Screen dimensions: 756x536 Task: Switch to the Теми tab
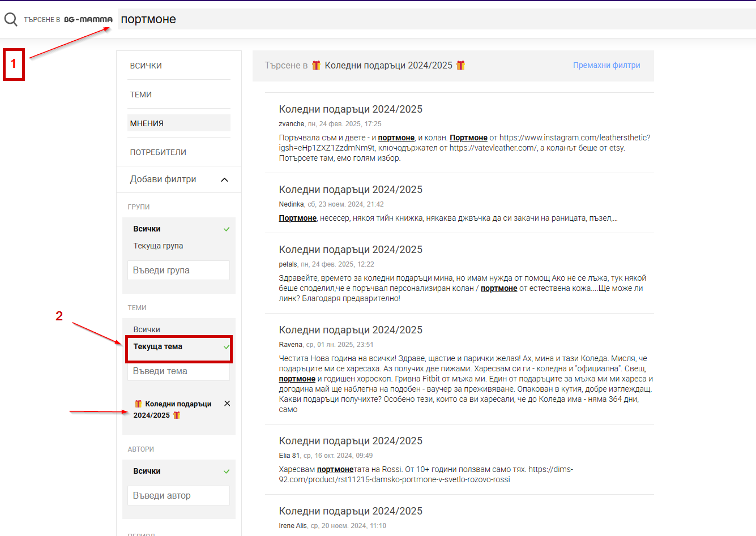point(141,95)
